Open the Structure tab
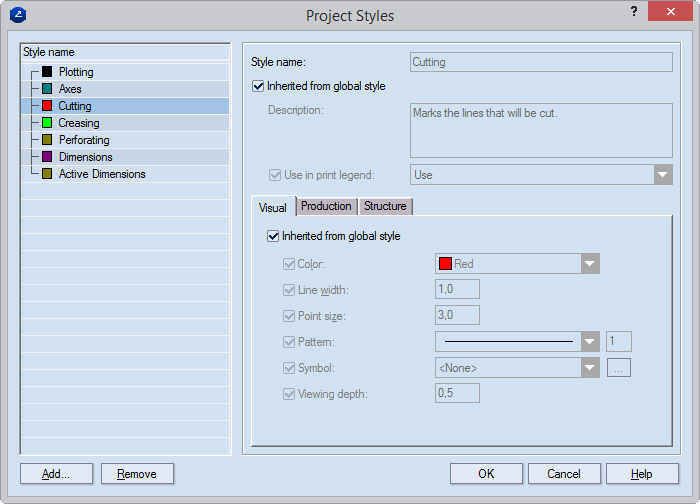 click(x=385, y=206)
